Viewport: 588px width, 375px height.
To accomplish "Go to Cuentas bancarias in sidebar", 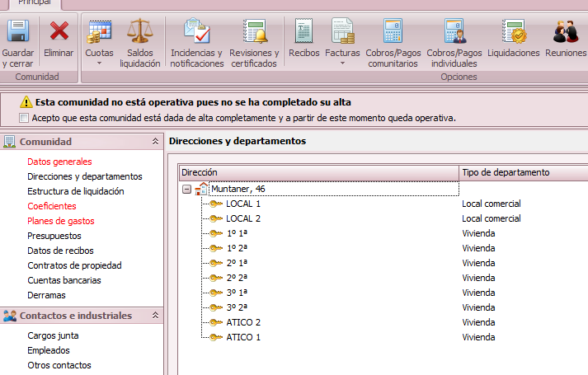I will click(x=64, y=280).
